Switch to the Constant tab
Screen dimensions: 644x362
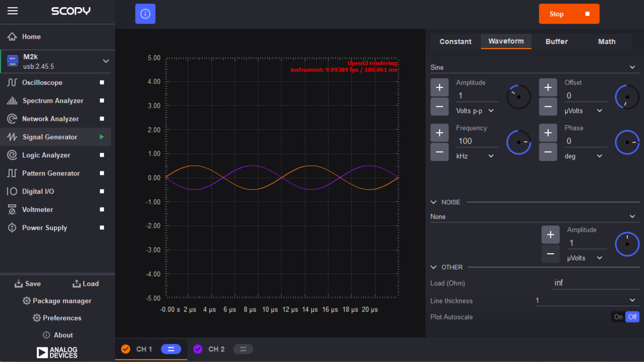(456, 41)
